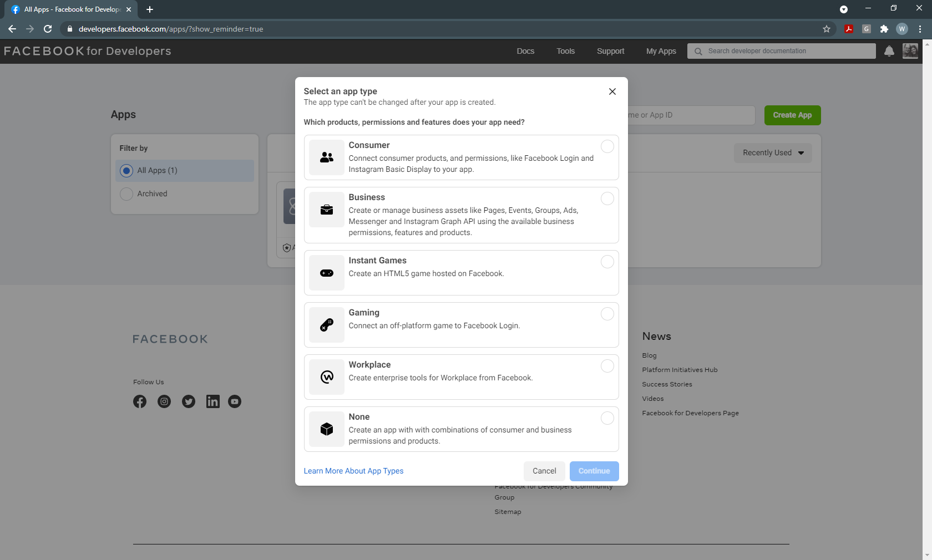Click the Business briefcase icon

pos(326,210)
